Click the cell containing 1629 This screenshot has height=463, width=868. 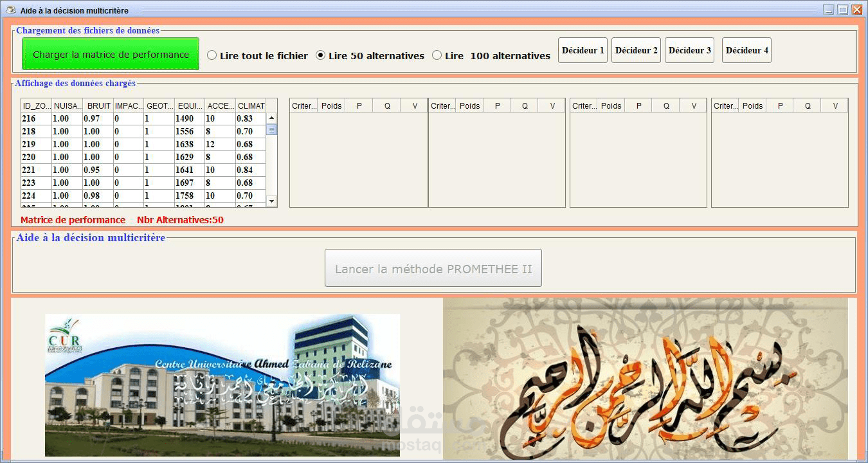point(190,157)
